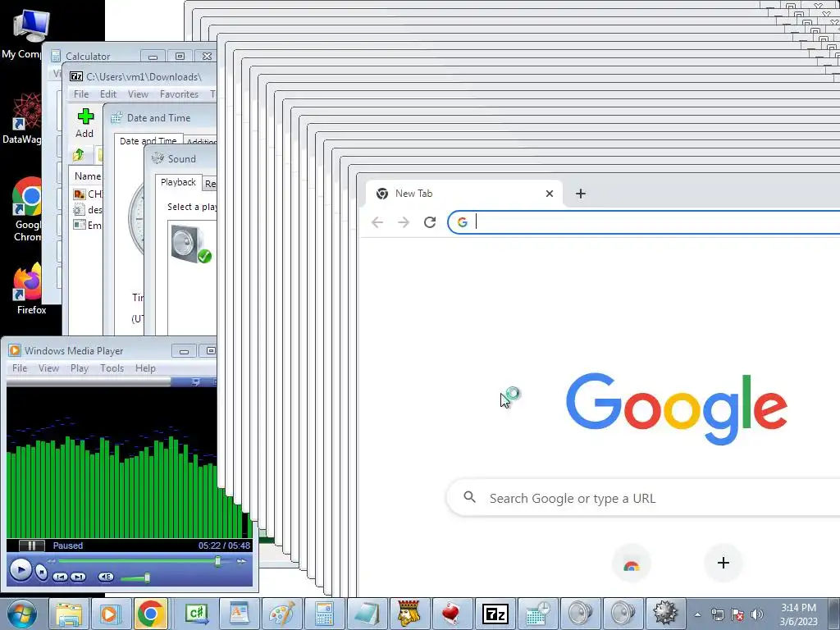840x630 pixels.
Task: Reload the Chrome page
Action: 430,222
